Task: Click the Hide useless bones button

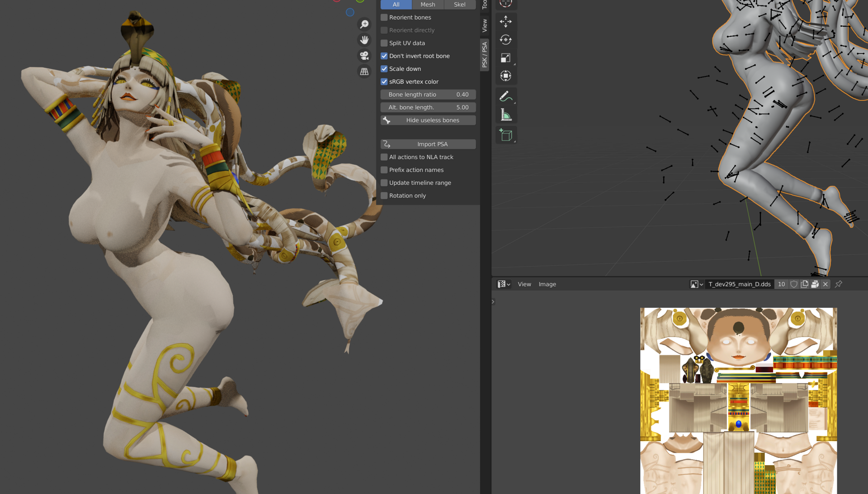Action: tap(428, 120)
